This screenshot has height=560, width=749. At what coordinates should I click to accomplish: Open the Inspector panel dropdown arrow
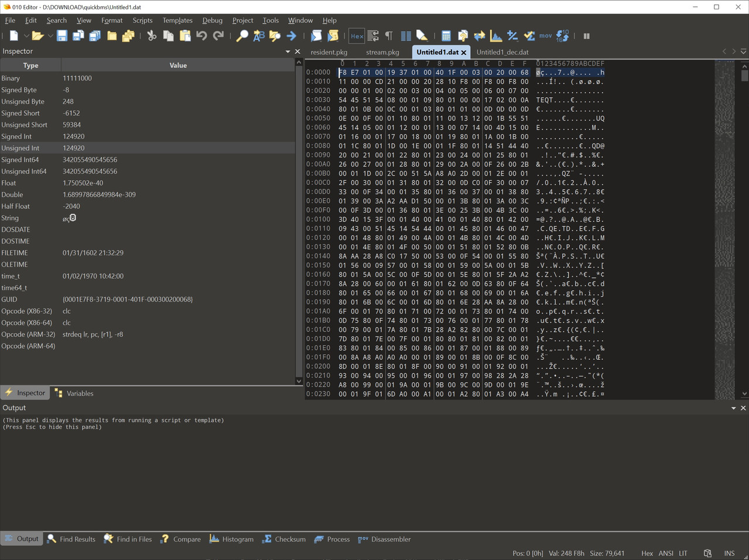[x=288, y=51]
